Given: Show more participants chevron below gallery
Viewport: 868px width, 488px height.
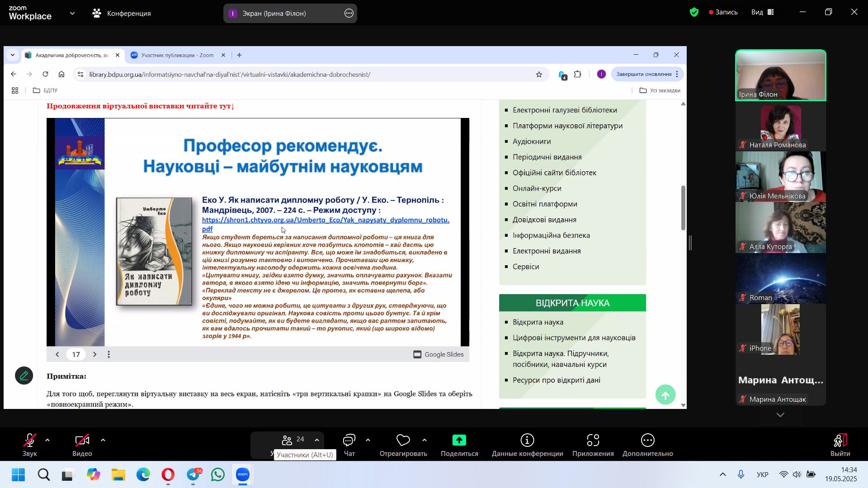Looking at the screenshot, I should click(x=780, y=415).
